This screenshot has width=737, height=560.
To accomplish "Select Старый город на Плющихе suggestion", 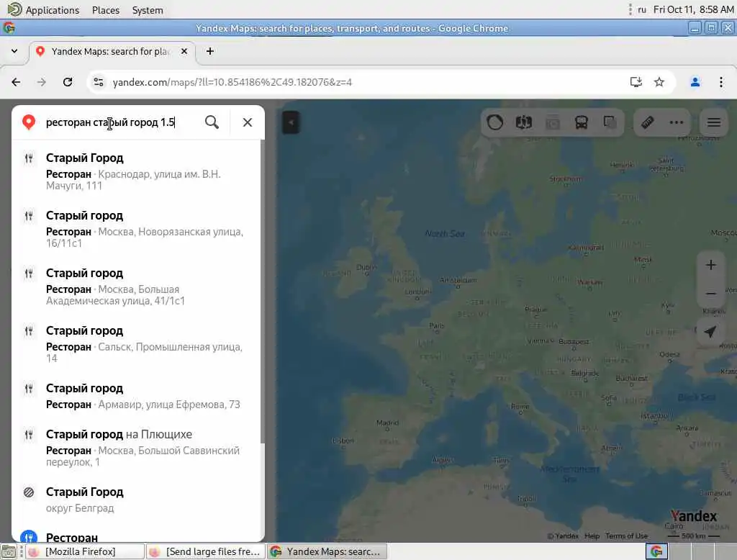I will point(137,448).
